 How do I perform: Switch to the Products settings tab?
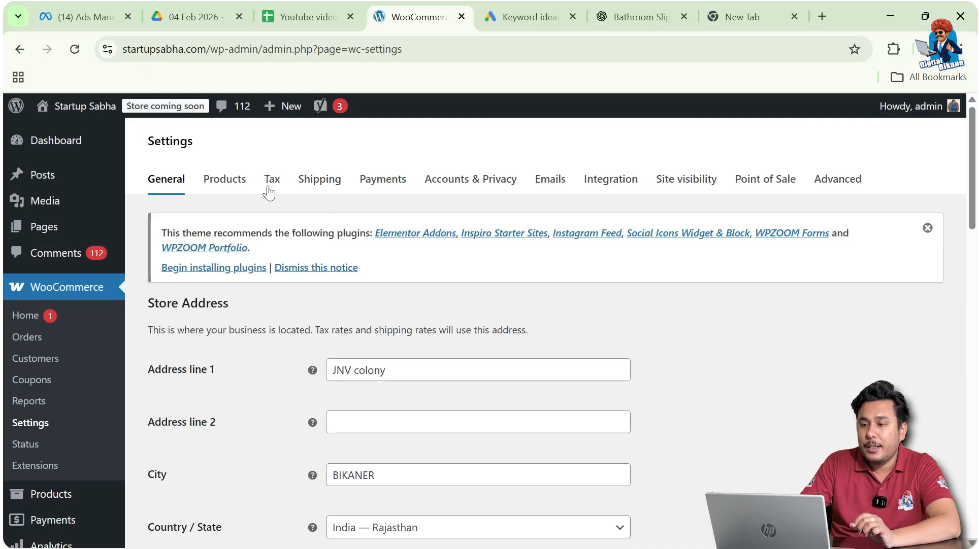[x=224, y=179]
